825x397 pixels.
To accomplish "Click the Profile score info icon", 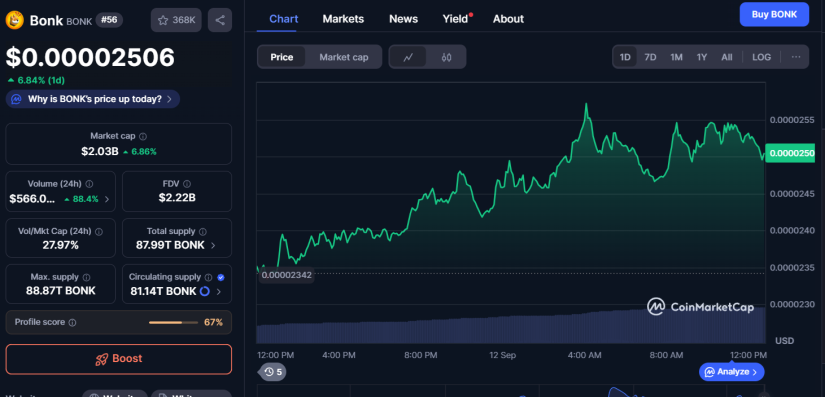I will click(x=73, y=322).
